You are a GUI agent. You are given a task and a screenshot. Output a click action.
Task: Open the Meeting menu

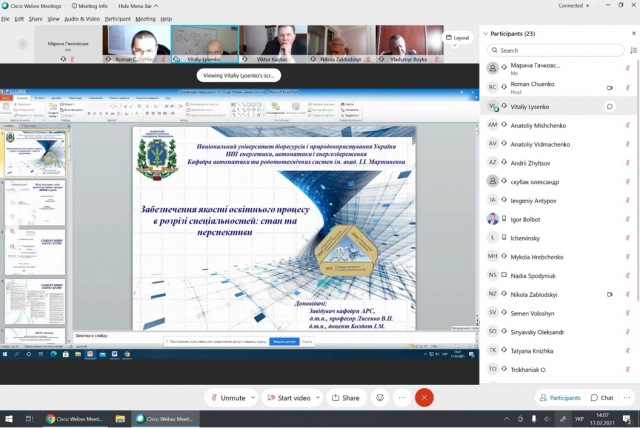coord(145,19)
